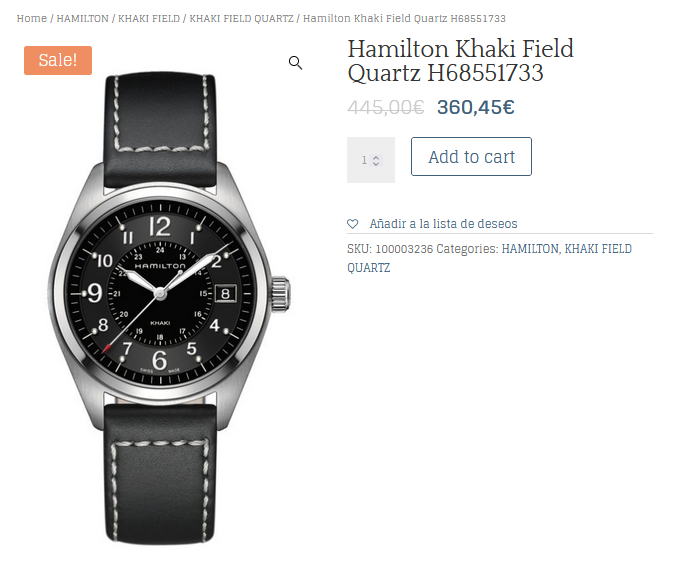The height and width of the screenshot is (570, 676).
Task: Click the orange Sale! badge
Action: [58, 60]
